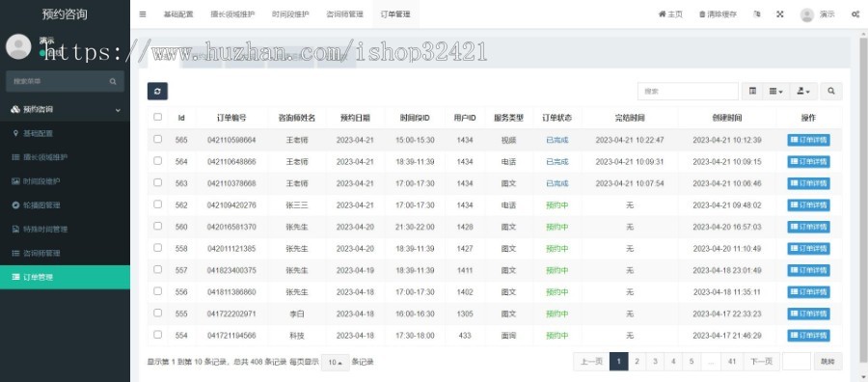
Task: Click service type 视频 in row 565
Action: click(508, 140)
